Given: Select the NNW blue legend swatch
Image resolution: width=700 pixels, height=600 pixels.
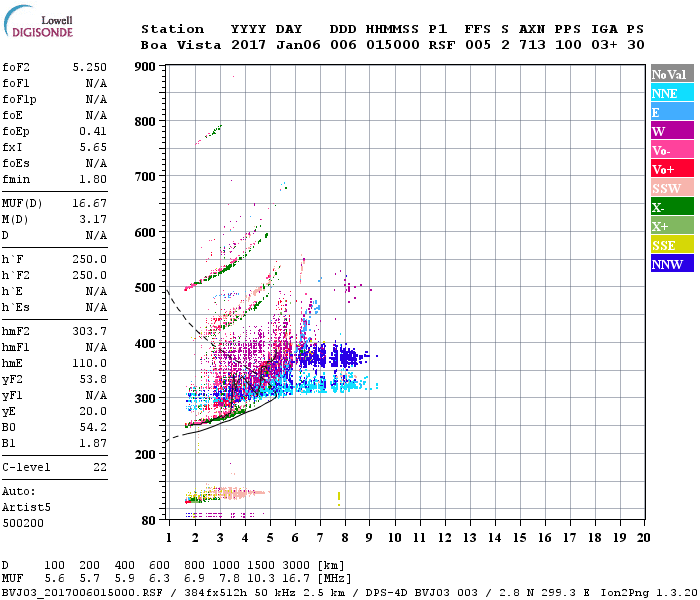Looking at the screenshot, I should pos(670,264).
